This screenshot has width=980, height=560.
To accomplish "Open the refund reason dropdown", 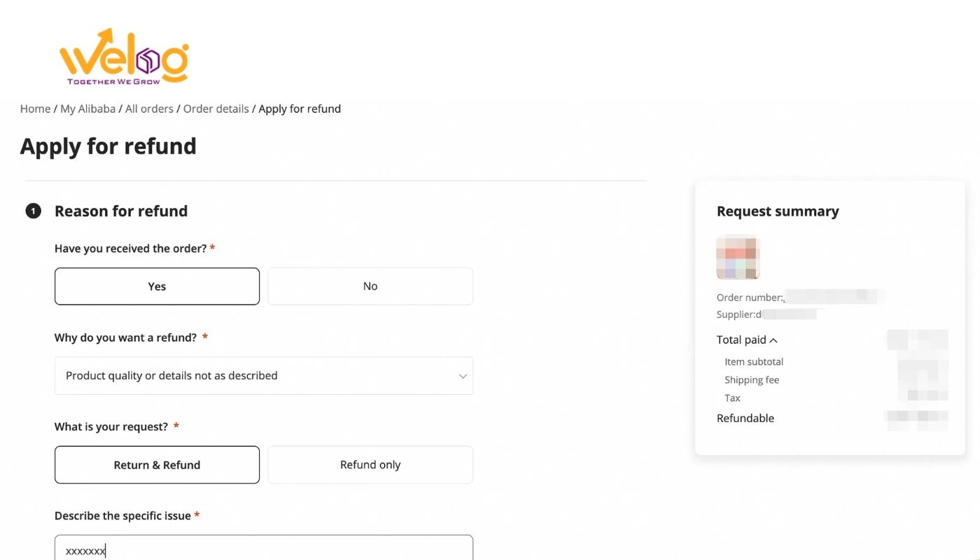I will [x=263, y=376].
